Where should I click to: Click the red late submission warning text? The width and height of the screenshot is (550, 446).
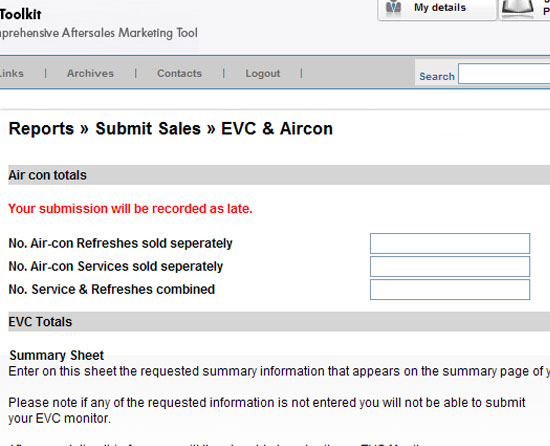(x=130, y=209)
